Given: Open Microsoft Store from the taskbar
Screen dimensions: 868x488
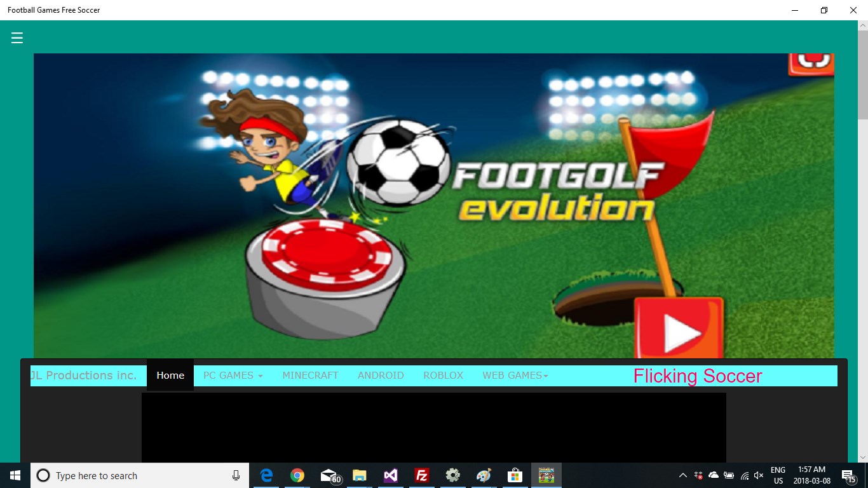Looking at the screenshot, I should [x=515, y=475].
